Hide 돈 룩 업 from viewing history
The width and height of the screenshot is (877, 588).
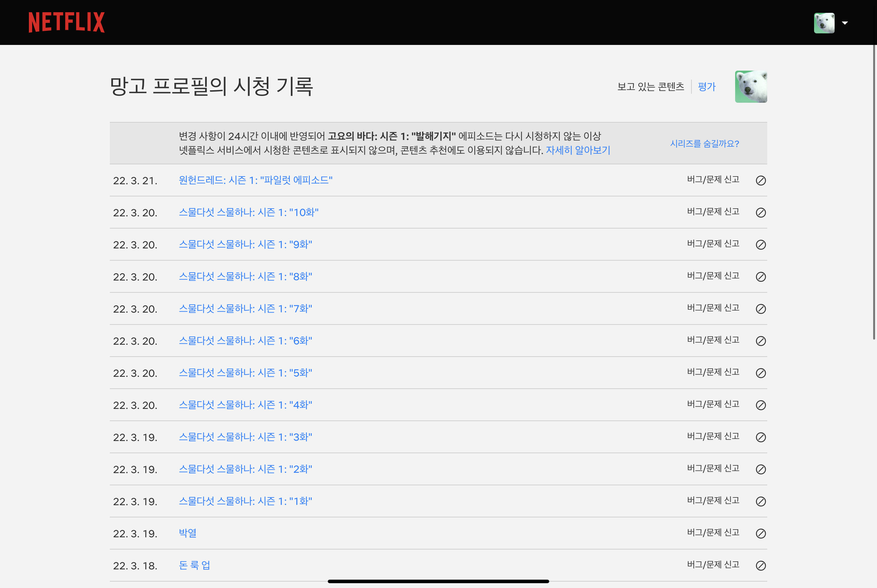tap(761, 566)
